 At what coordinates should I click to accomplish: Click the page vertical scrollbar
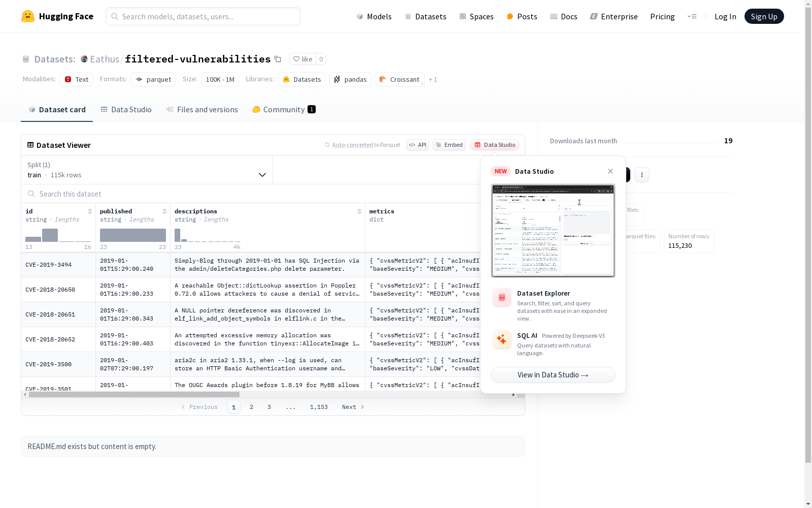808,235
